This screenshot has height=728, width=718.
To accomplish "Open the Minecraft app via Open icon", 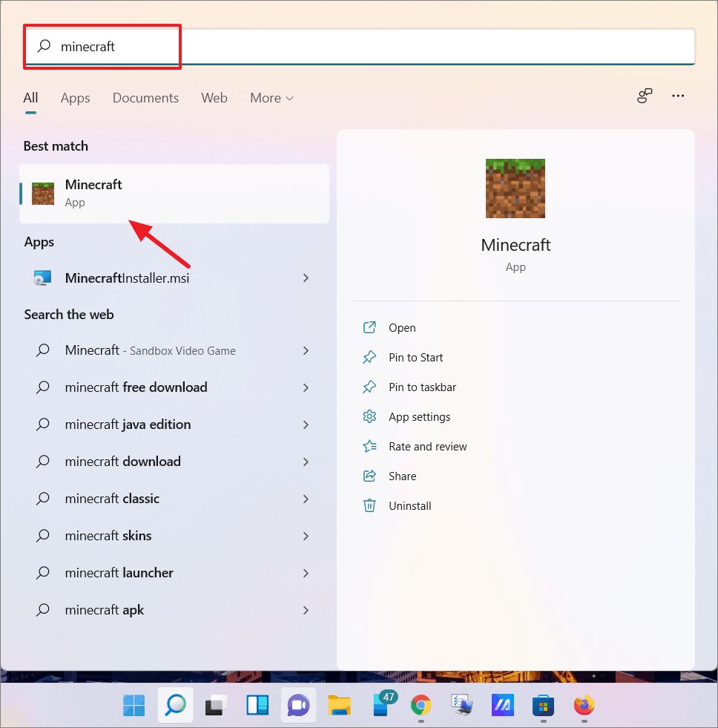I will pyautogui.click(x=370, y=327).
